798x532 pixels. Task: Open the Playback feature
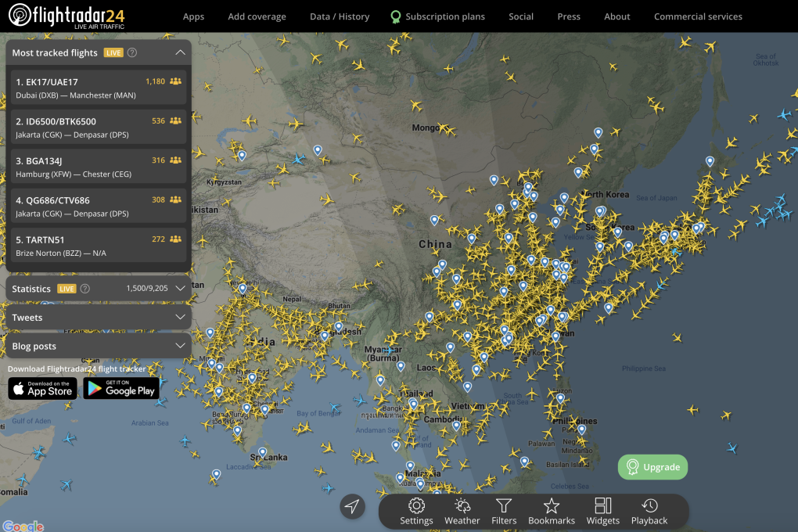pyautogui.click(x=649, y=512)
